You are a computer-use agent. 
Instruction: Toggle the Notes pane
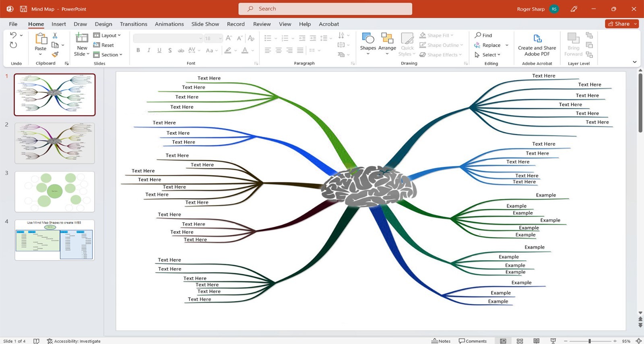[x=441, y=341]
